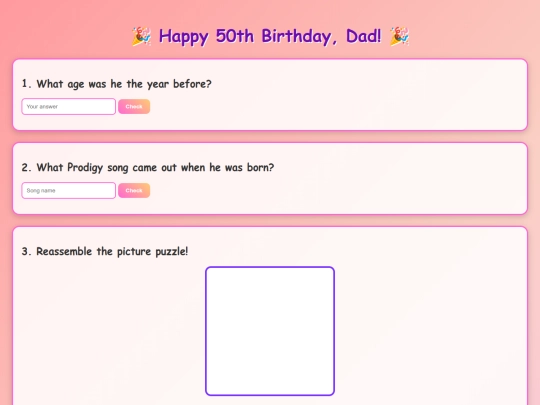540x405 pixels.
Task: Click the 'Your answer' input field
Action: (69, 106)
